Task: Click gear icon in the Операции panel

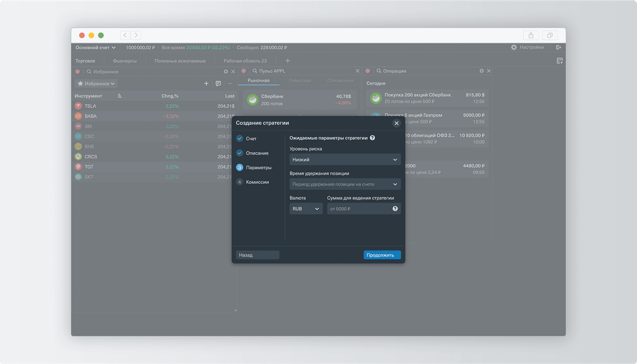Action: (482, 71)
